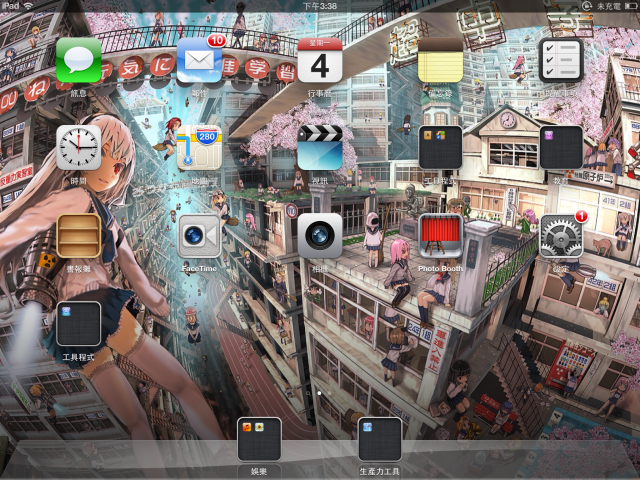This screenshot has width=640, height=480.
Task: Open the Reminders checklist app
Action: click(561, 60)
